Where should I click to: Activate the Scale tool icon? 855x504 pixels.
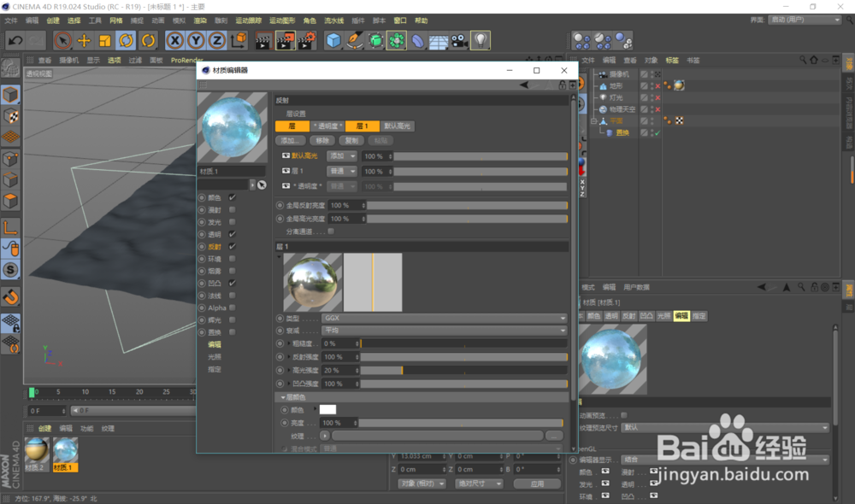click(104, 41)
